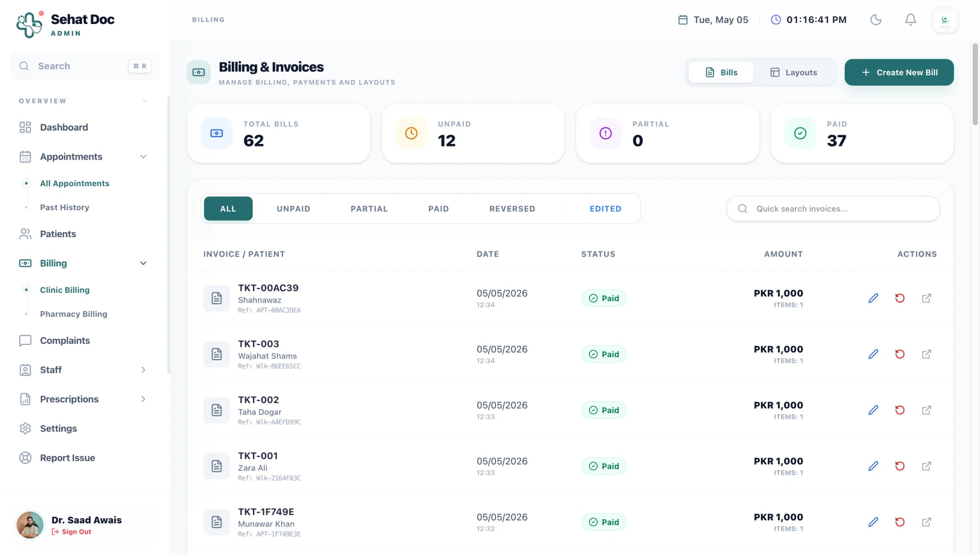Click the page vertical scrollbar
The width and height of the screenshot is (980, 555).
(x=975, y=84)
